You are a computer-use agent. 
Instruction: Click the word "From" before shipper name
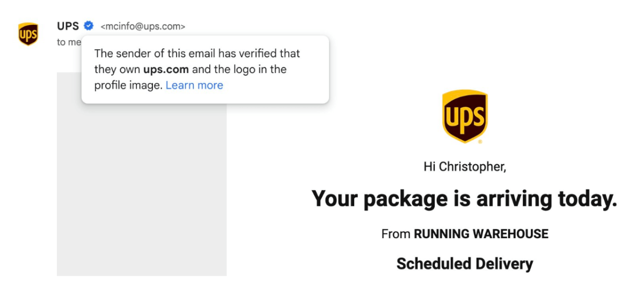tap(396, 234)
